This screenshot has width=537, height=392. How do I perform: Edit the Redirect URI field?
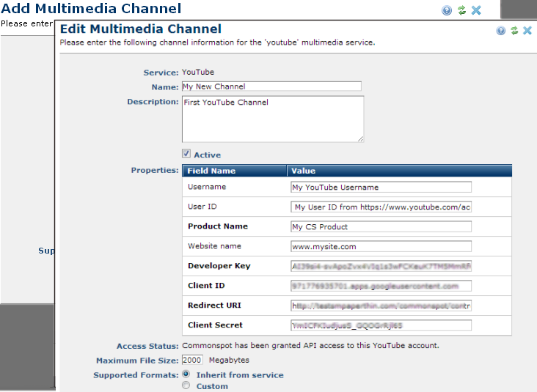tap(381, 306)
